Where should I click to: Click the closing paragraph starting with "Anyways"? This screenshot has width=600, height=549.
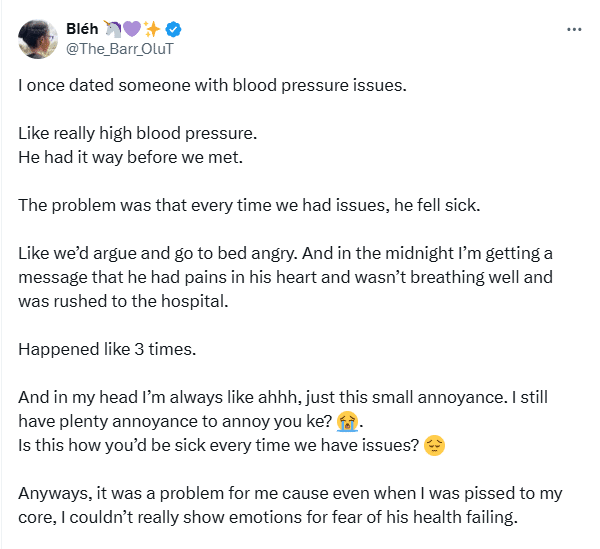290,494
